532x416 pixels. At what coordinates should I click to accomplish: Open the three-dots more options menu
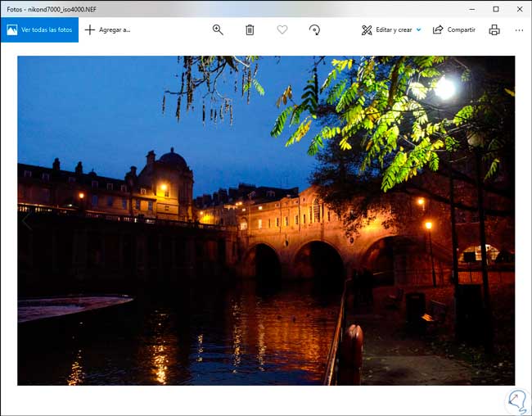[x=519, y=30]
